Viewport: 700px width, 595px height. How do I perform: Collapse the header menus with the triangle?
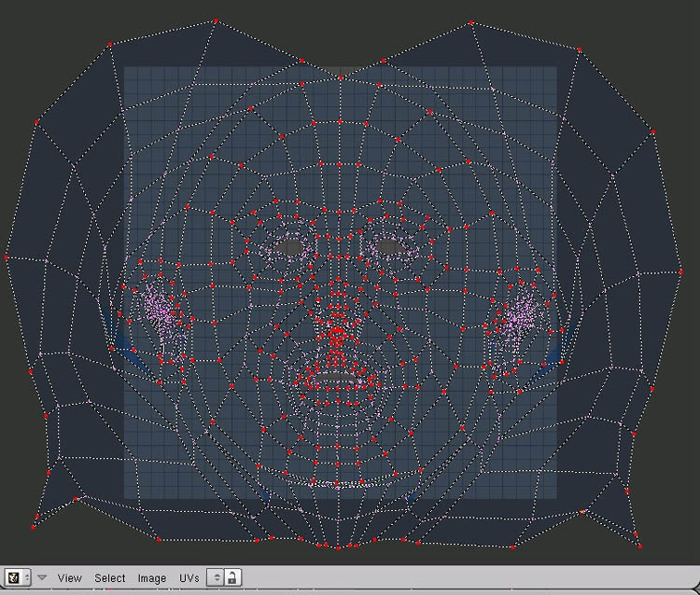[42, 578]
